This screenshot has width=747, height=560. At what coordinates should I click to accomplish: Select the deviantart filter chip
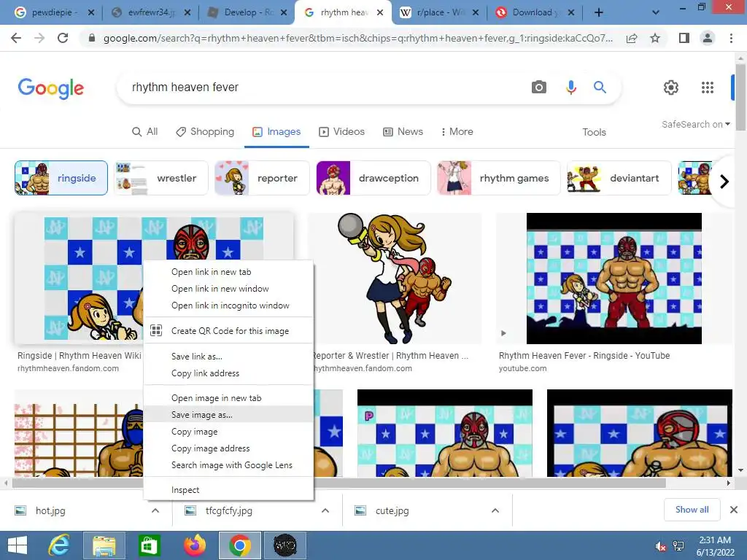[619, 178]
